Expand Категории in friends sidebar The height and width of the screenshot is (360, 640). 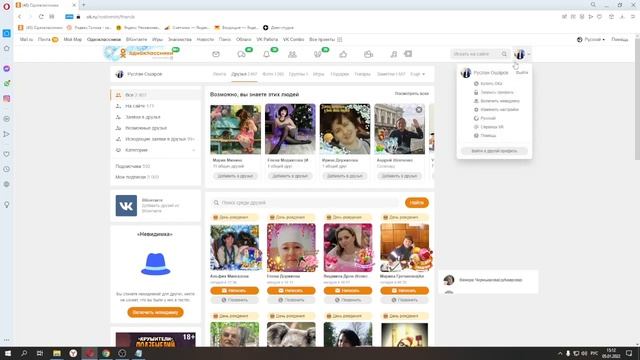pyautogui.click(x=155, y=150)
